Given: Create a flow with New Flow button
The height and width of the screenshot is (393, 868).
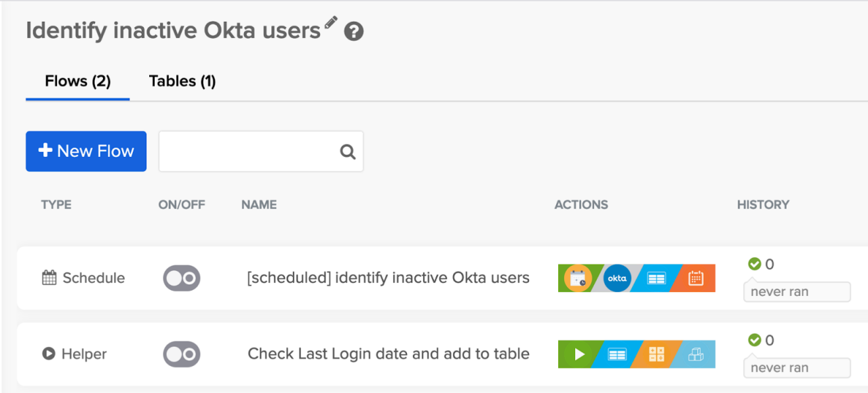Looking at the screenshot, I should (x=86, y=151).
